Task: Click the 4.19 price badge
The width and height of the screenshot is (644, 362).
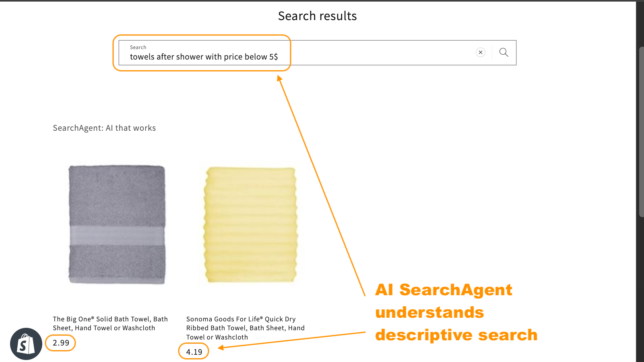Action: point(193,351)
